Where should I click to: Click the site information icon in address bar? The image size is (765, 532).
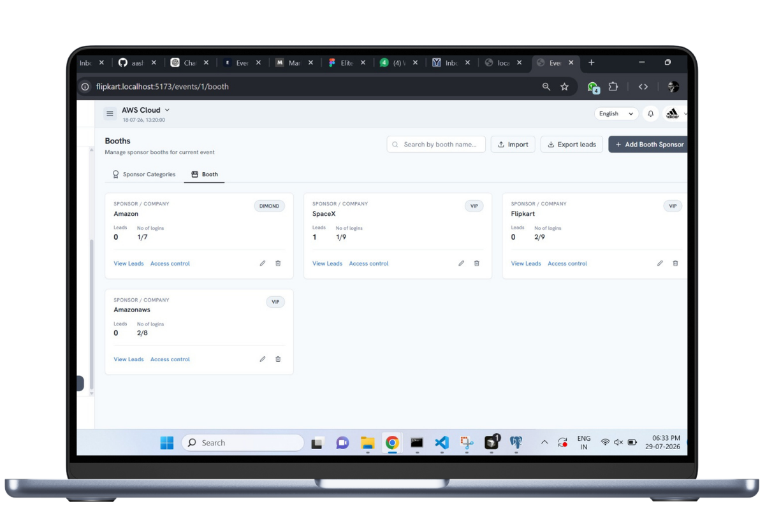click(85, 87)
